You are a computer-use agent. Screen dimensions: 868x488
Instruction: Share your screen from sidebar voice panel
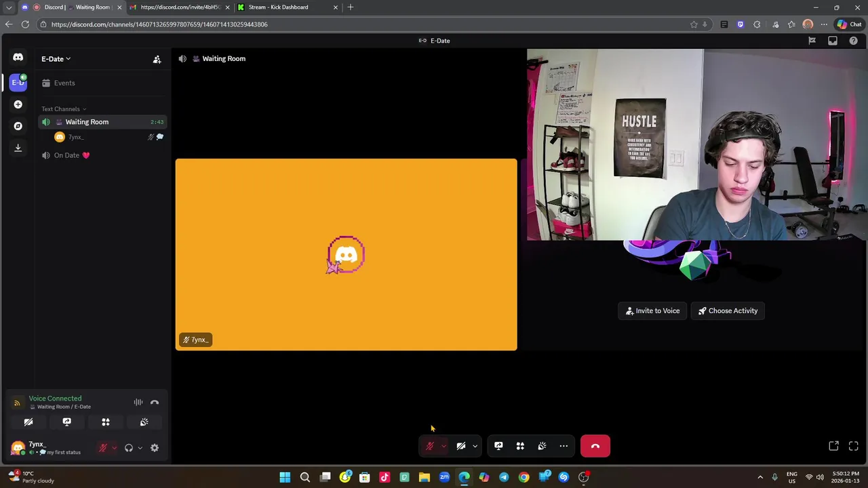click(67, 422)
